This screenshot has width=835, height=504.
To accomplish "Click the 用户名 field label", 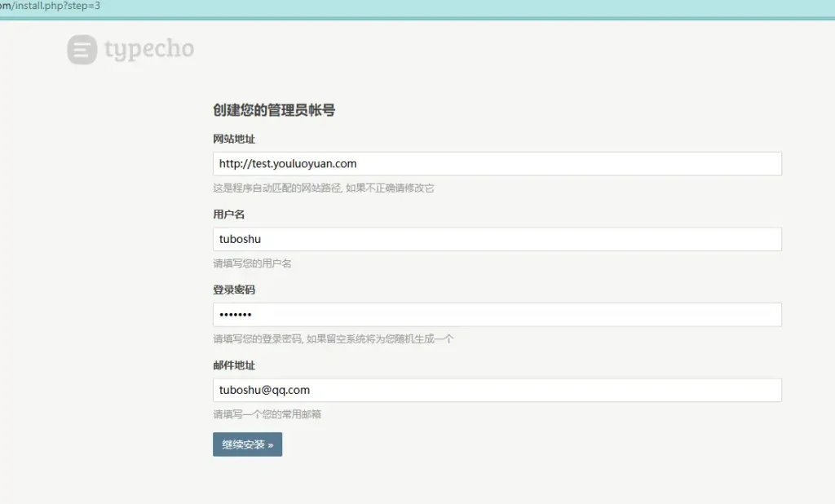I will (x=228, y=214).
